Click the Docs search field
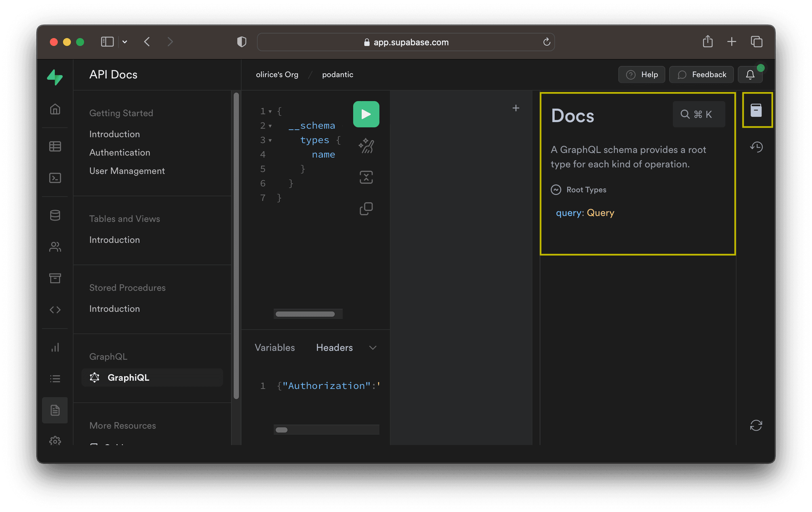Viewport: 812px width, 512px height. tap(698, 114)
